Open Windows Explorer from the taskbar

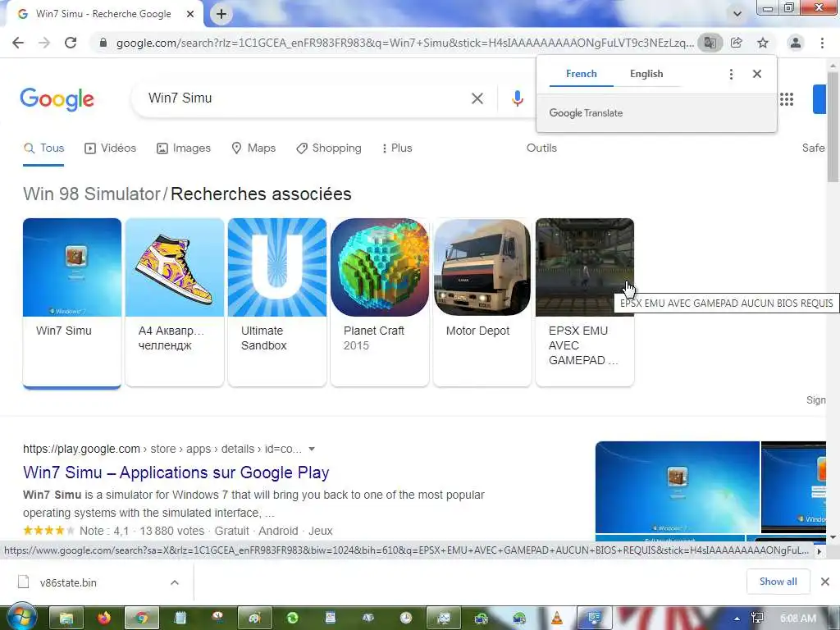(66, 619)
